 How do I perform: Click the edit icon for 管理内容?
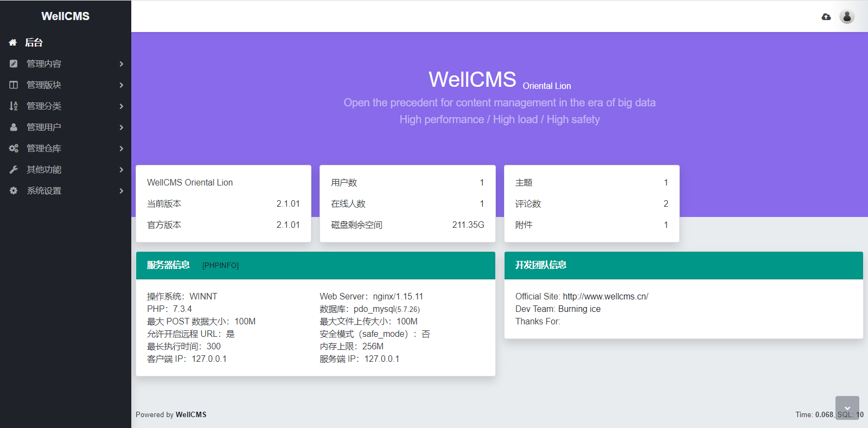tap(14, 63)
